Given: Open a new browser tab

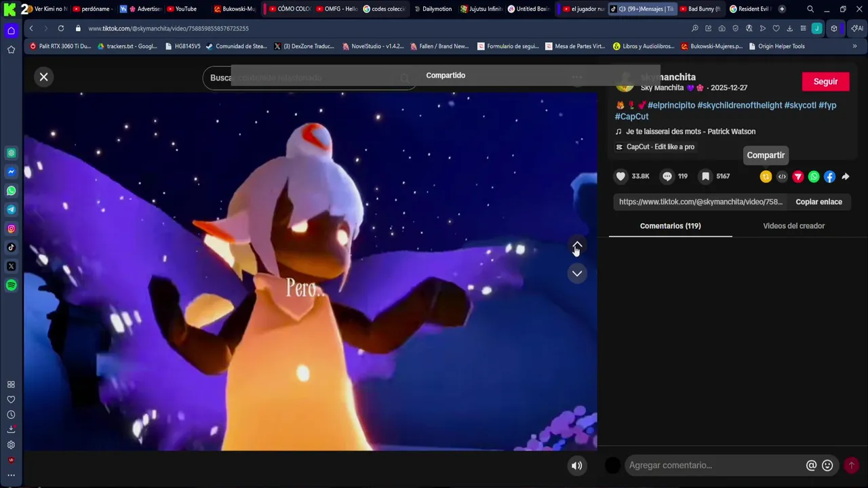Looking at the screenshot, I should click(x=782, y=9).
